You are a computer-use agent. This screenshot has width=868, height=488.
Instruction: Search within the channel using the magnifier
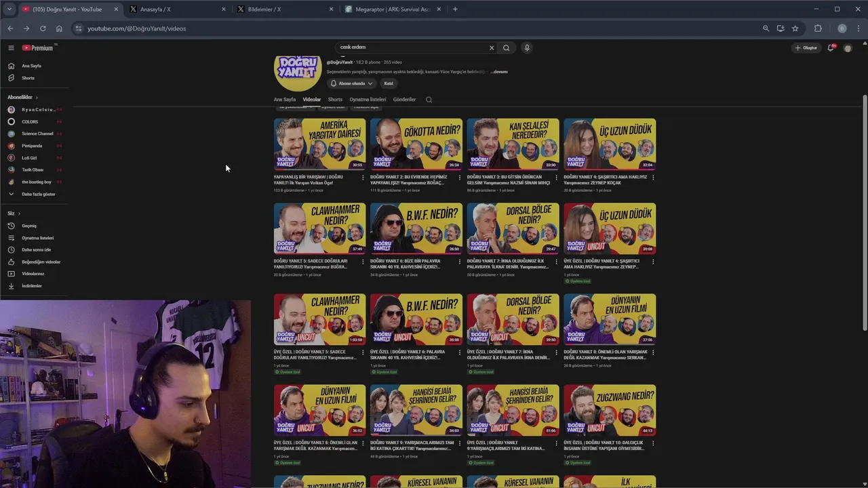coord(429,100)
